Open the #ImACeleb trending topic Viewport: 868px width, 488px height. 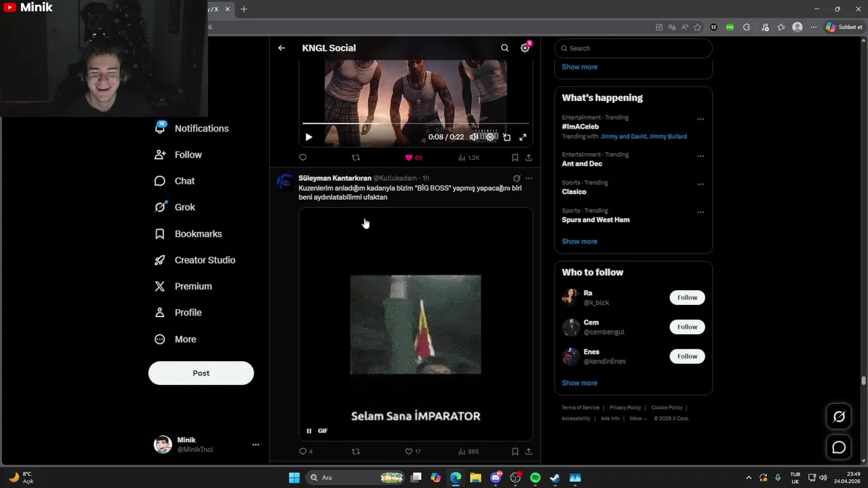[x=580, y=127]
